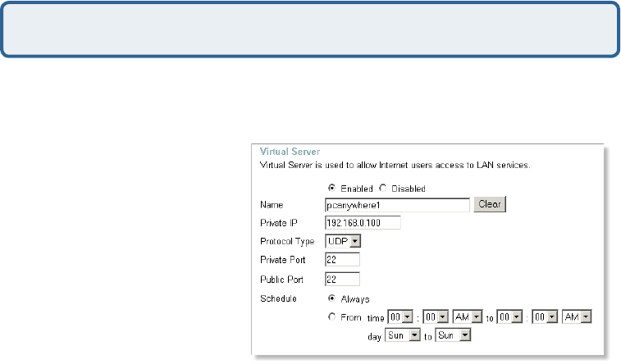
Task: Click the Private IP label
Action: pyautogui.click(x=279, y=223)
